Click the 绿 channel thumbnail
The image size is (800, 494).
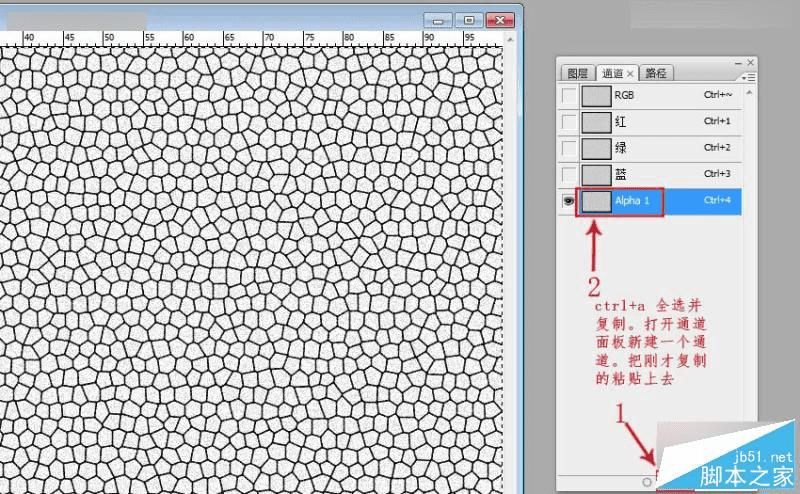click(596, 149)
